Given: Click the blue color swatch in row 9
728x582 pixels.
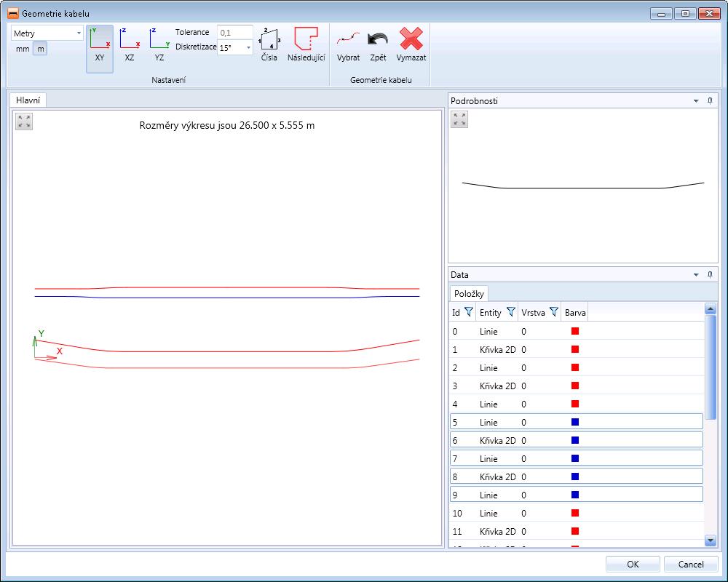Looking at the screenshot, I should (x=575, y=494).
